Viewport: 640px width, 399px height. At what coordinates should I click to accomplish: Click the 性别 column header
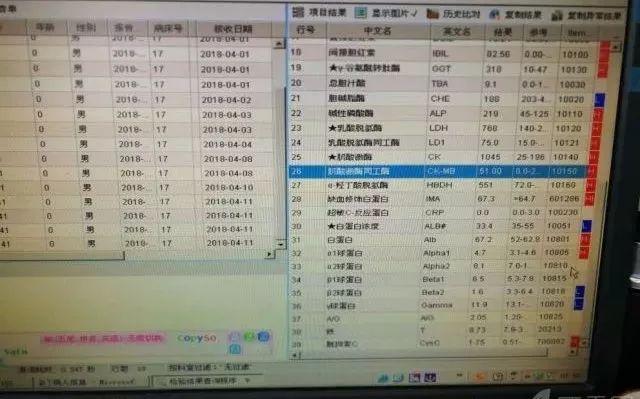[86, 27]
